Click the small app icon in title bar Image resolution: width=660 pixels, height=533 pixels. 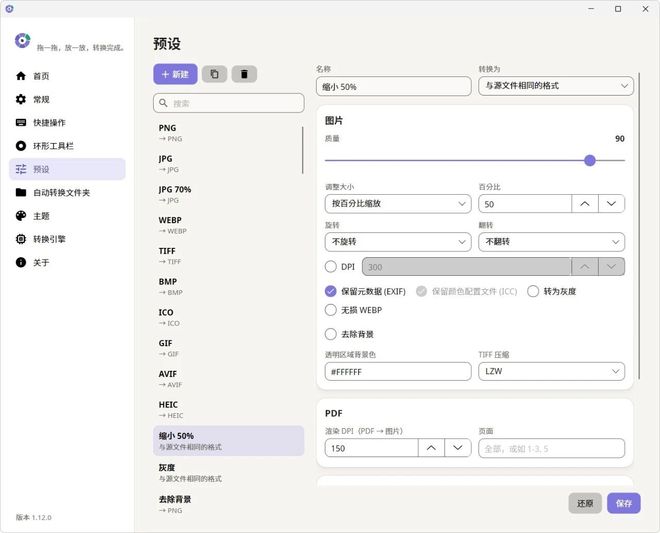pyautogui.click(x=9, y=8)
